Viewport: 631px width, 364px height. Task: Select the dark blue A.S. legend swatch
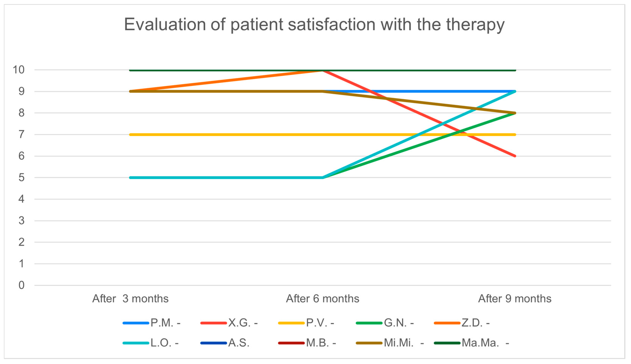(213, 343)
